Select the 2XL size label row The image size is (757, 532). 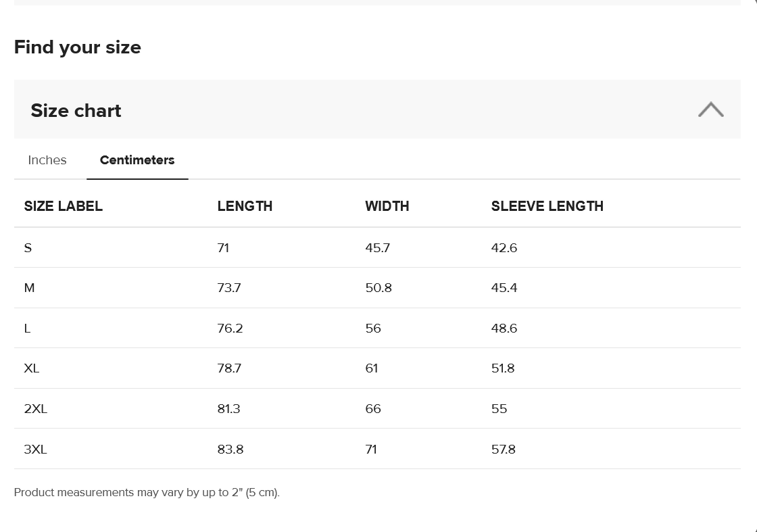36,409
